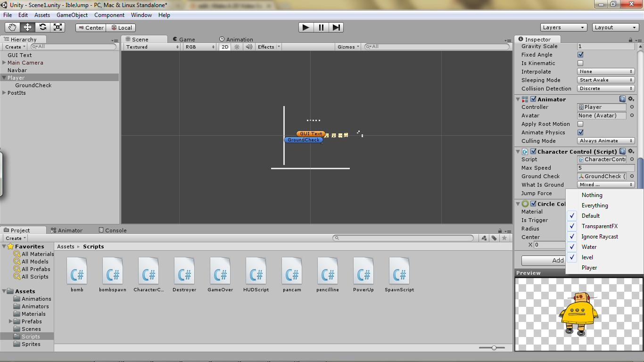Open the Interpolate dropdown
This screenshot has height=362, width=644.
[606, 72]
